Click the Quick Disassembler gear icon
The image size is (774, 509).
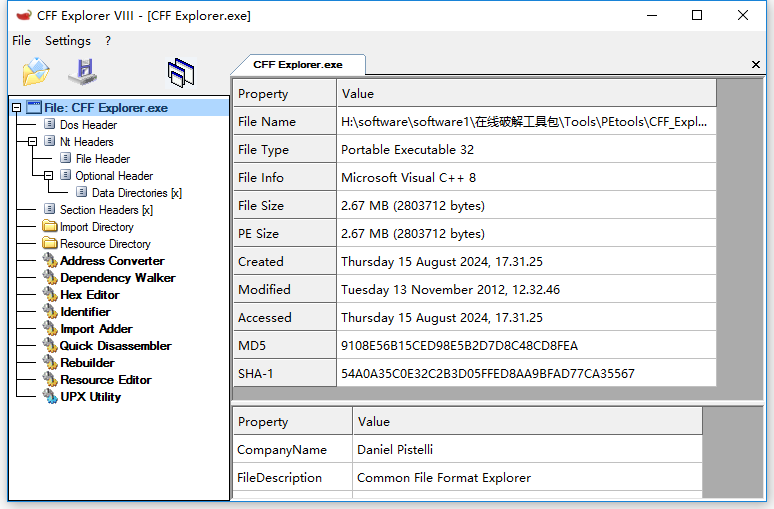50,345
